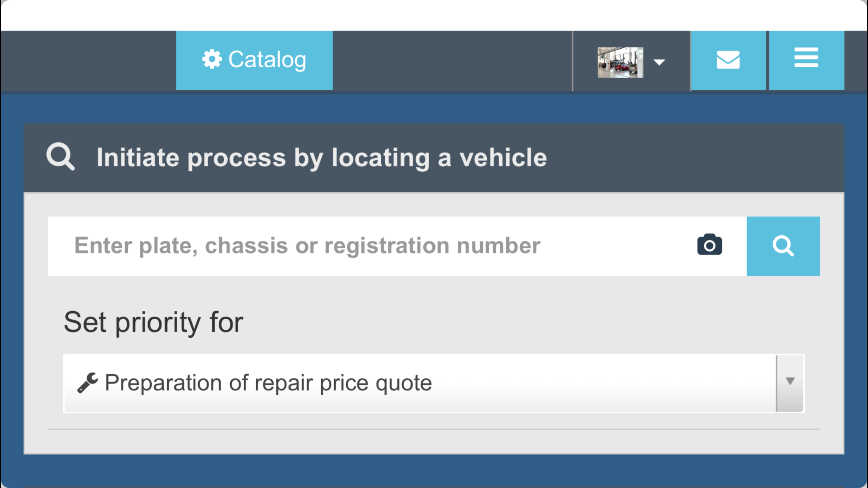Click the empty navbar space right of Catalog

tap(452, 61)
